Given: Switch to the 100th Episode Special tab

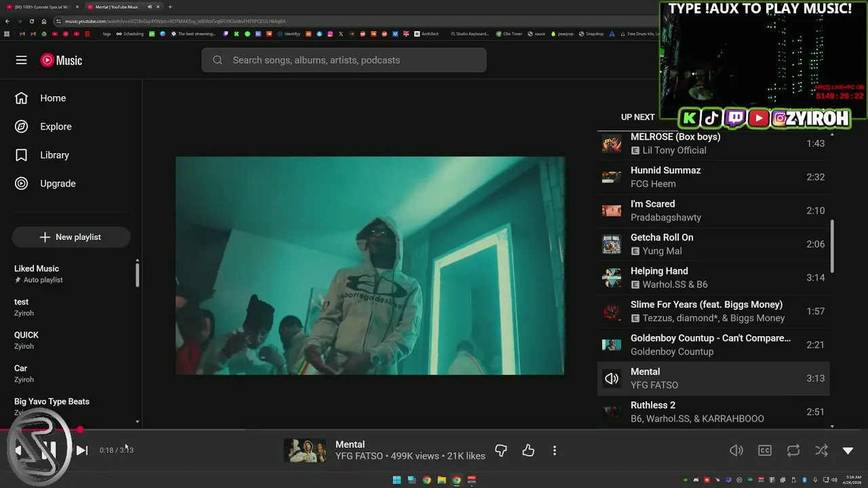Looking at the screenshot, I should [42, 7].
